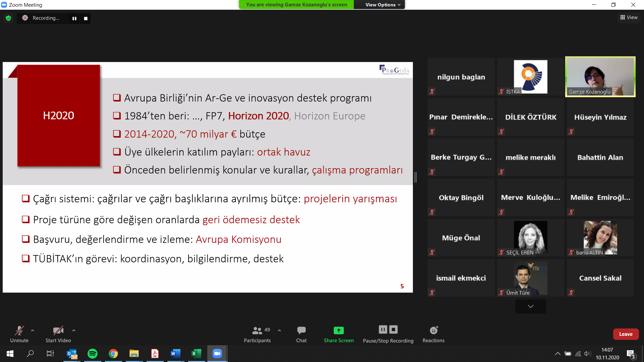Open Task View on taskbar
The height and width of the screenshot is (362, 644).
(x=50, y=354)
